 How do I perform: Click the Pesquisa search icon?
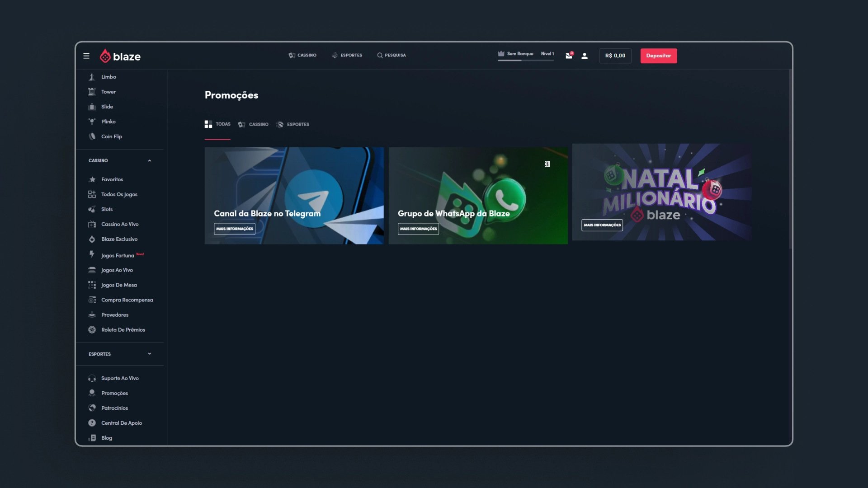380,55
